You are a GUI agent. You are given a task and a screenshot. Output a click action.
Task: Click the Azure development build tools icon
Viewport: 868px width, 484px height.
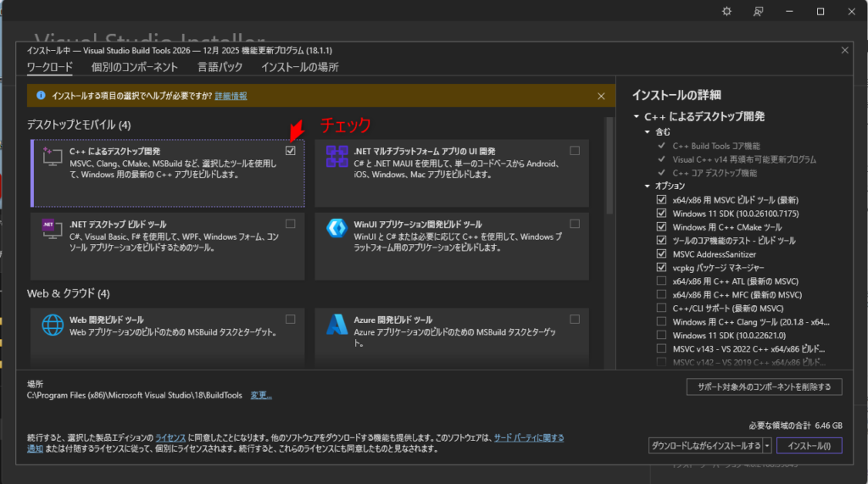(x=337, y=325)
